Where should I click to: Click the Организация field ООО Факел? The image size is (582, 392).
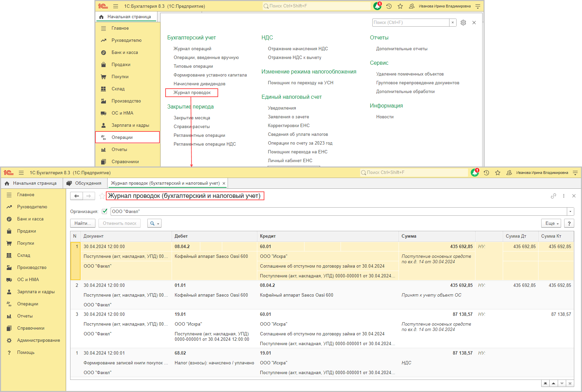pyautogui.click(x=339, y=212)
